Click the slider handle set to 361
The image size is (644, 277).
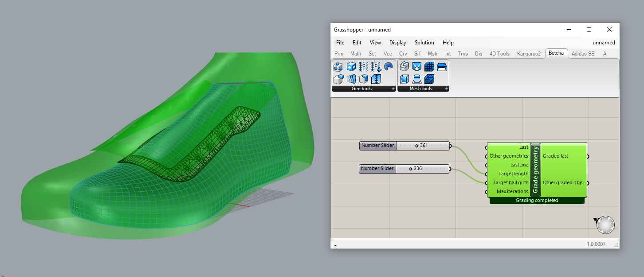point(417,146)
